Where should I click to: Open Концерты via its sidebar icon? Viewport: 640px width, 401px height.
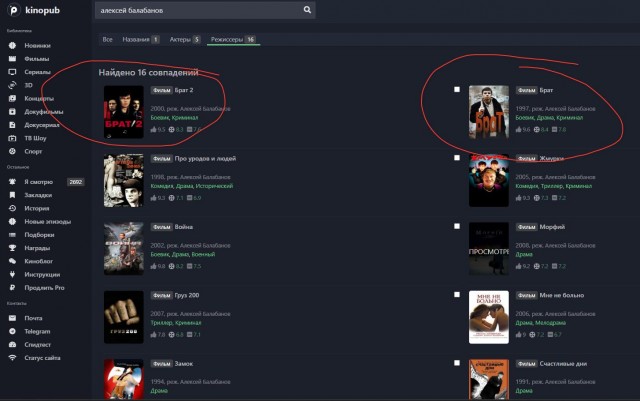pos(12,98)
